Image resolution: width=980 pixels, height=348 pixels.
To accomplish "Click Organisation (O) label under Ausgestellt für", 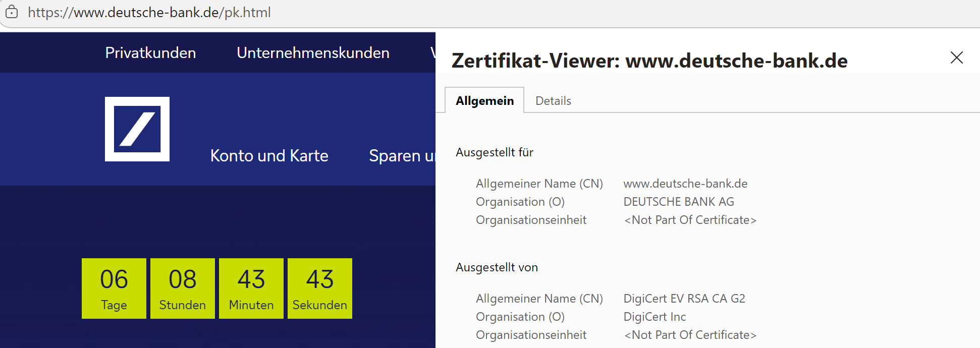I will pyautogui.click(x=520, y=202).
